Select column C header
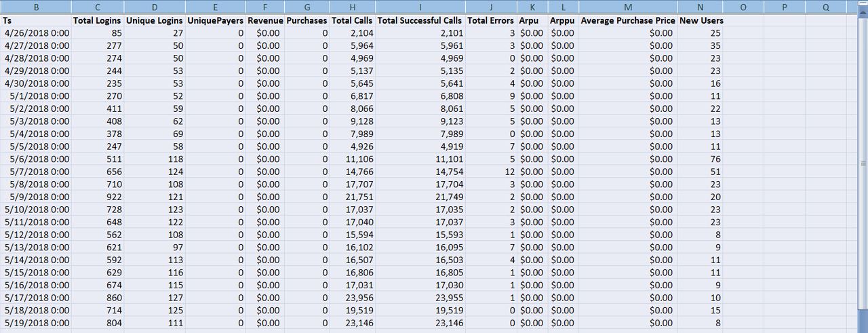This screenshot has height=333, width=868. pyautogui.click(x=98, y=7)
